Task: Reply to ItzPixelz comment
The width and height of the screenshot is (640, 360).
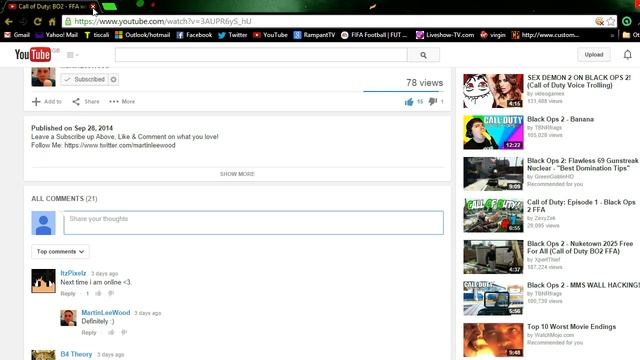Action: [68, 293]
